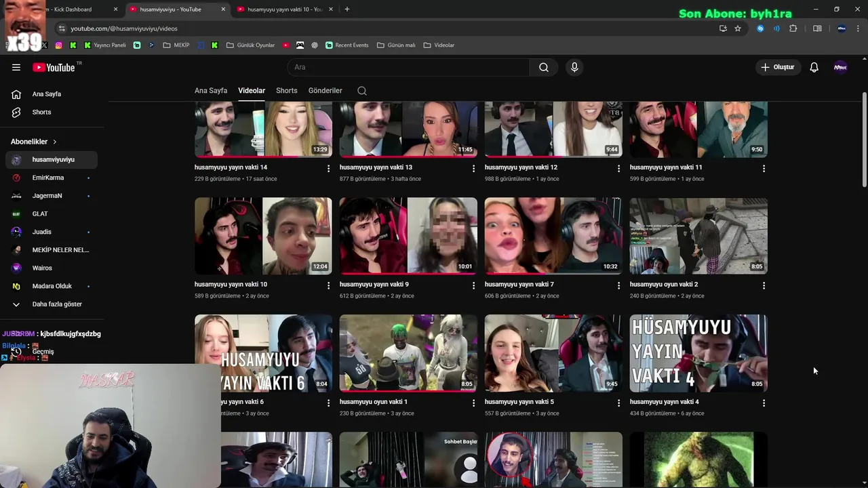This screenshot has width=868, height=488.
Task: Open the browser extensions puzzle icon
Action: point(793,28)
